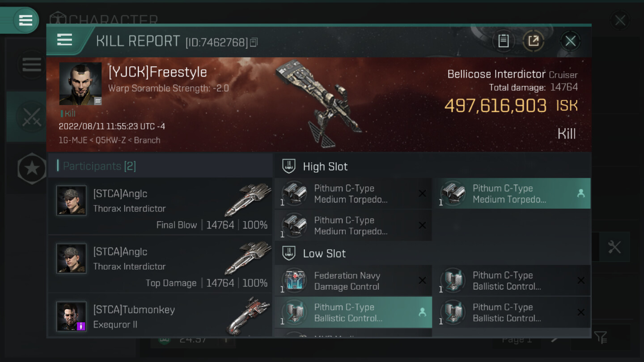Share kill report via export icon
The height and width of the screenshot is (362, 644).
(533, 41)
